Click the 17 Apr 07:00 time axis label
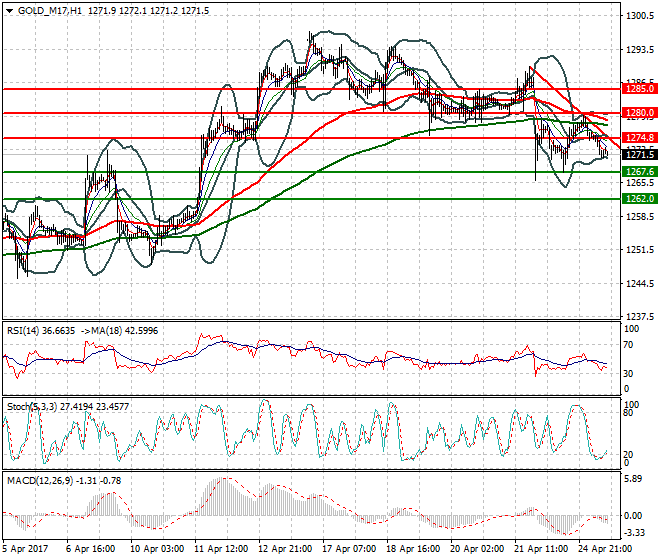The width and height of the screenshot is (660, 560). (349, 549)
